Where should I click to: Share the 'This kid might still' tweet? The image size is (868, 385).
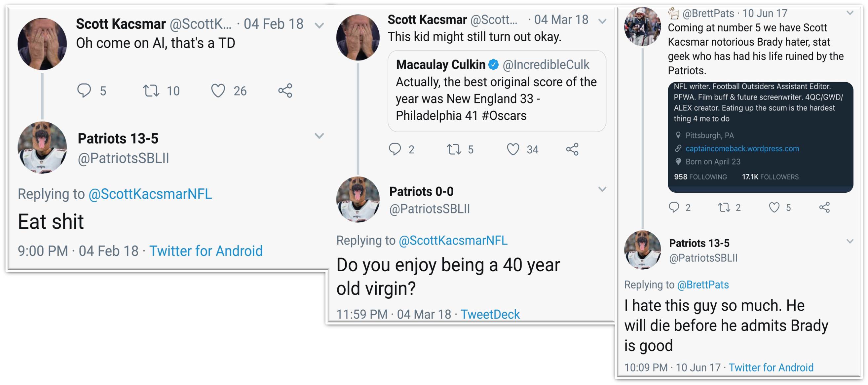click(x=572, y=149)
